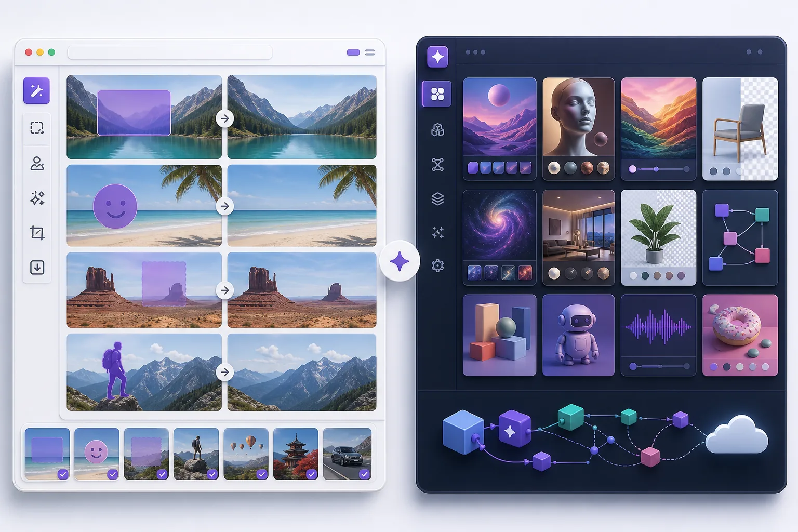Click the purple star logo in dark window
Screen dimensions: 798x532
coord(437,57)
